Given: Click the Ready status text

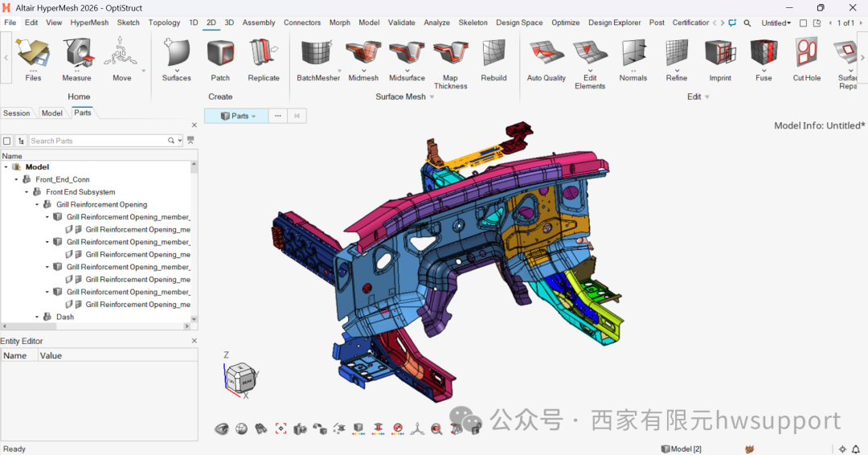Looking at the screenshot, I should 14,449.
